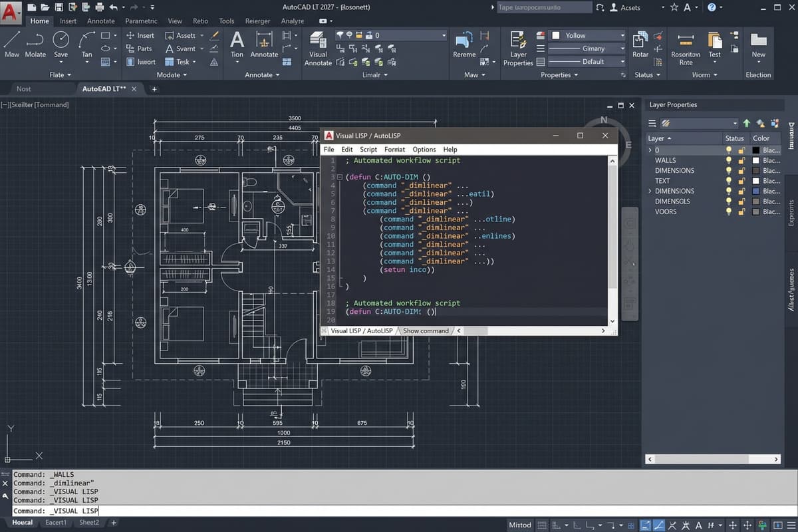This screenshot has width=798, height=532.
Task: Click the black color swatch for layer 0
Action: point(755,150)
